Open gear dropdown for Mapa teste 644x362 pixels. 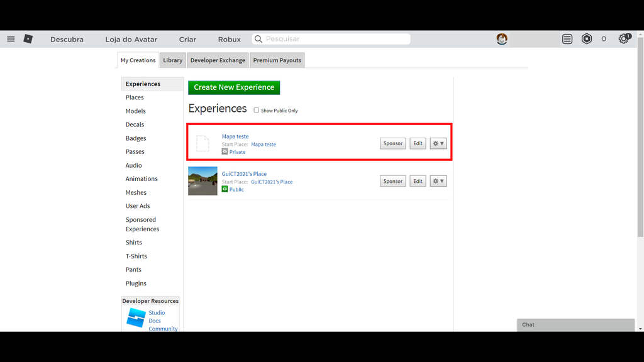click(x=438, y=143)
